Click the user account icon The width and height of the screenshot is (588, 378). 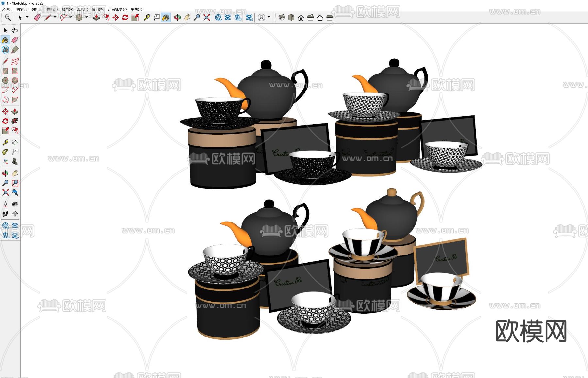tap(261, 18)
